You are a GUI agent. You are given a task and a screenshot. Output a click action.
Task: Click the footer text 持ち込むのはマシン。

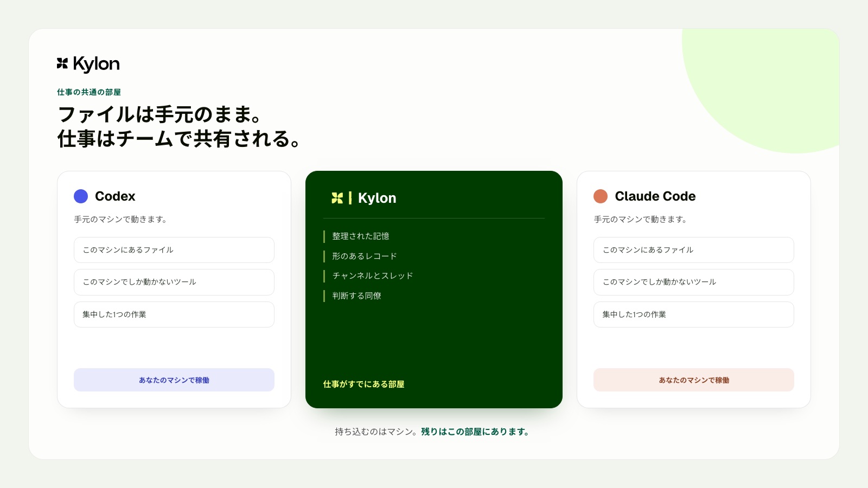coord(376,432)
